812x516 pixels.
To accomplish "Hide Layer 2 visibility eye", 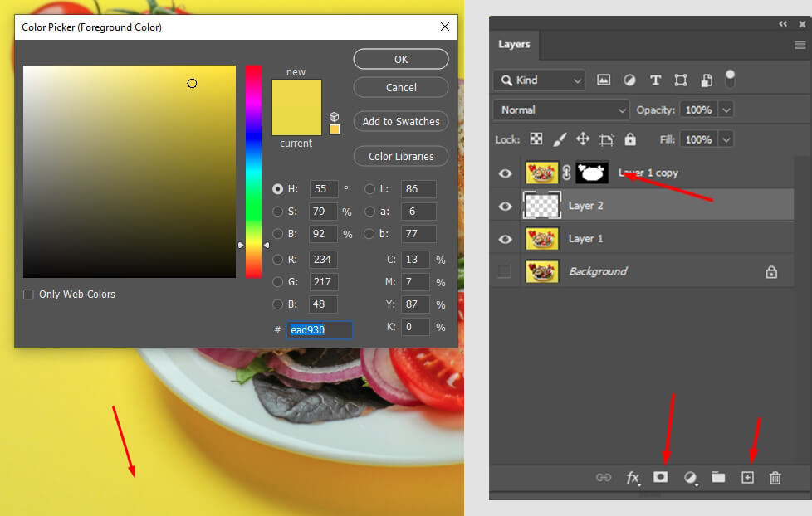I will [506, 206].
